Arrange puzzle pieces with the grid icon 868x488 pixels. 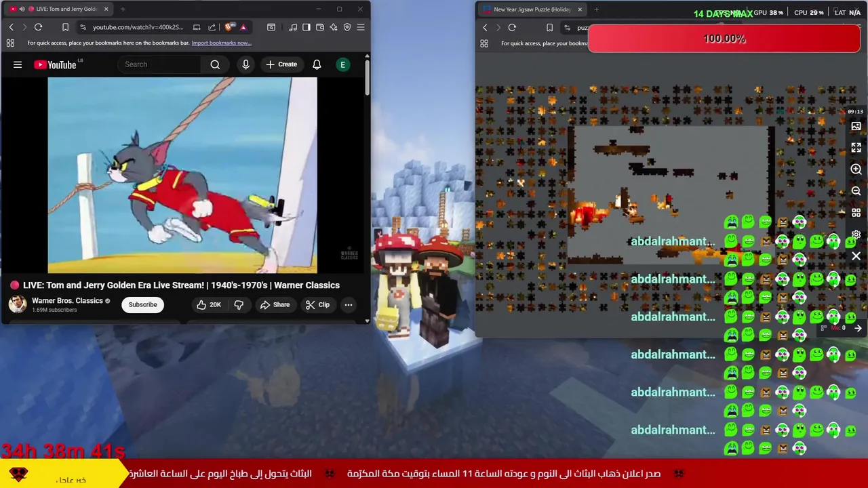[856, 213]
